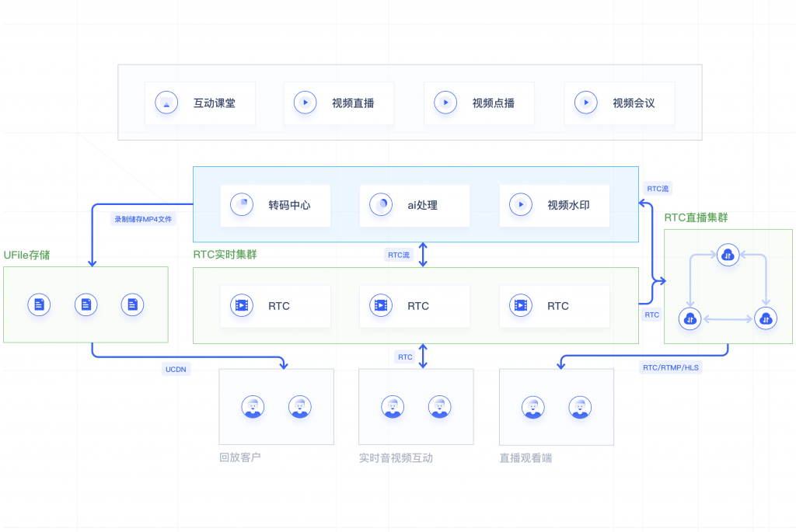
Task: Click the 视频会议 play icon
Action: pos(585,103)
